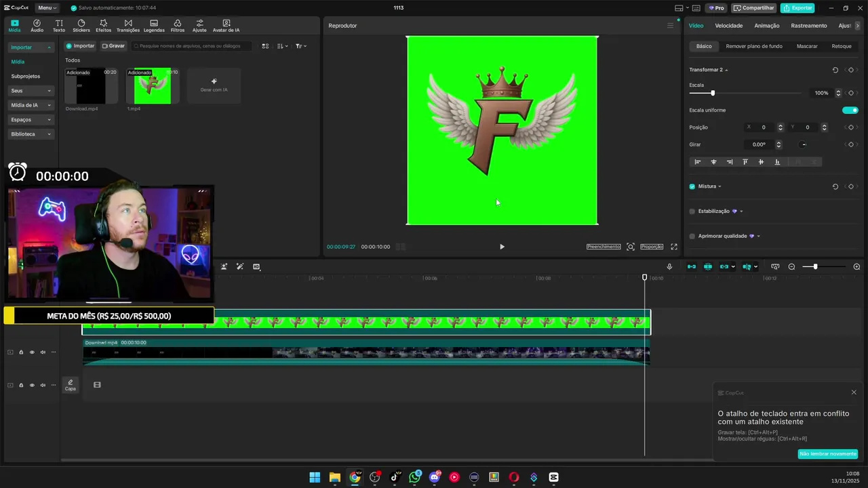Click the Capa cover edit button
The width and height of the screenshot is (868, 488).
tap(70, 385)
